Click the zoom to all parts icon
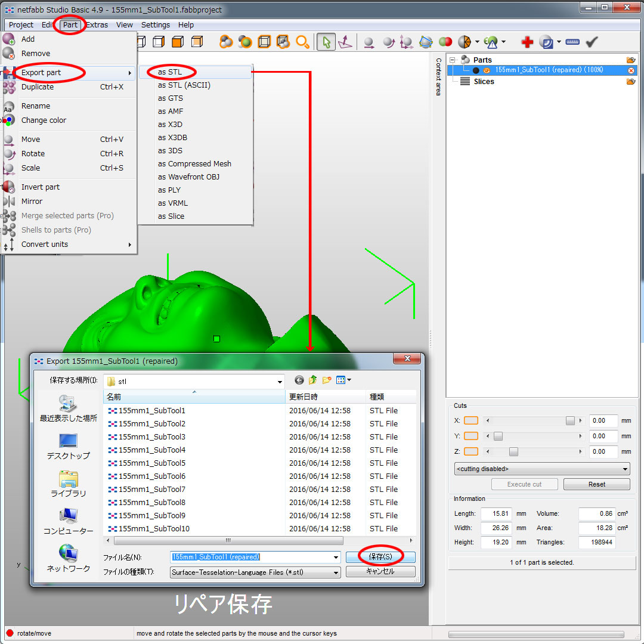 [x=225, y=42]
